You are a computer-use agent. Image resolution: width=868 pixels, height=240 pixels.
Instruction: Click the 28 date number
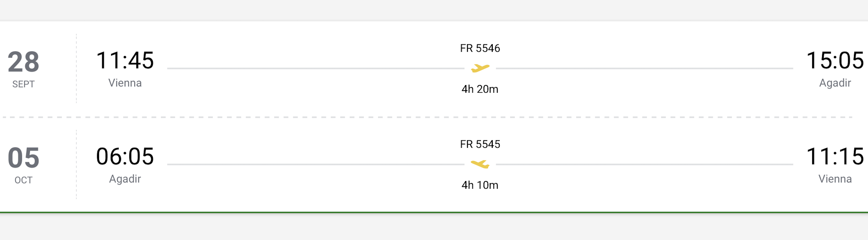(24, 62)
